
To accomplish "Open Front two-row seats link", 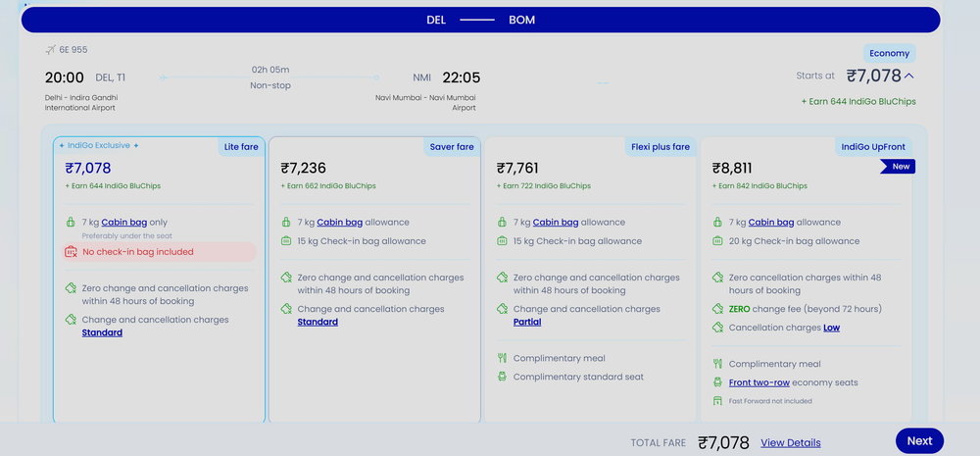I will pyautogui.click(x=759, y=382).
